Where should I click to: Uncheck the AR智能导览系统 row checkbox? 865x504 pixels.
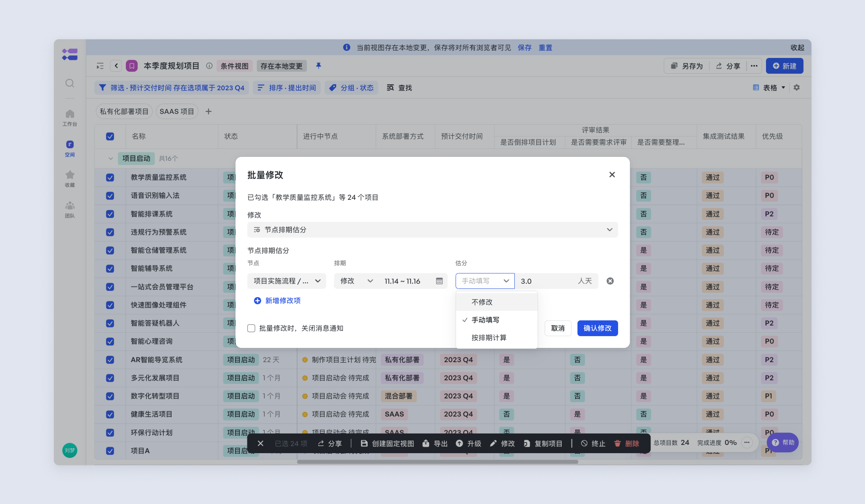pyautogui.click(x=110, y=360)
